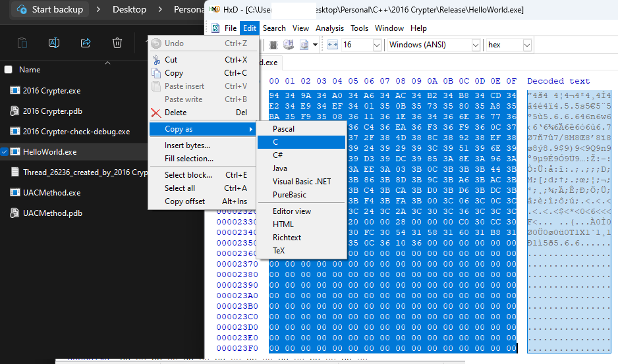Click the Paste clipboard icon in Explorer toolbar

(x=22, y=43)
